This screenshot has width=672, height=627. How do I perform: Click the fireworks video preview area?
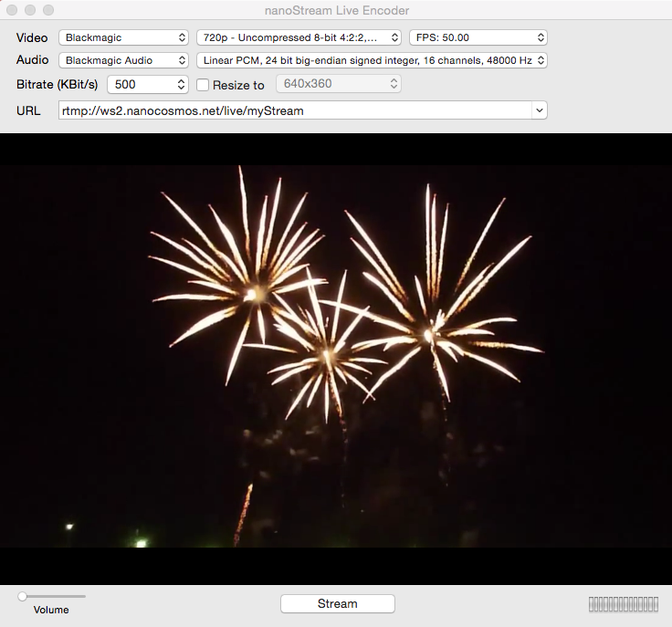click(336, 356)
